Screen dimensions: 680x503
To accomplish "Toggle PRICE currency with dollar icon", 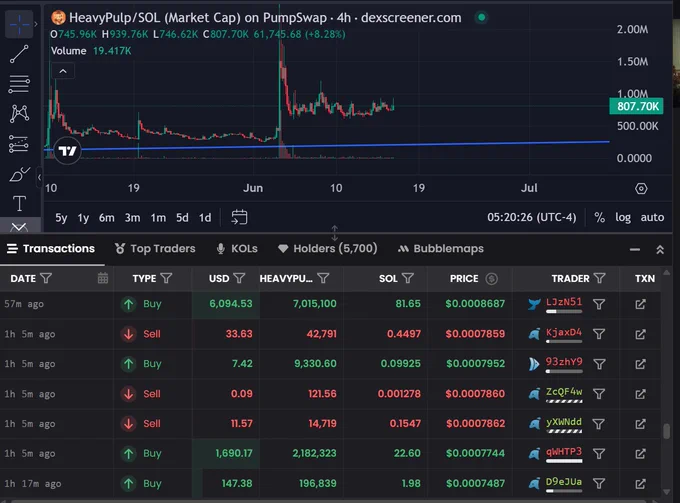I will 491,278.
